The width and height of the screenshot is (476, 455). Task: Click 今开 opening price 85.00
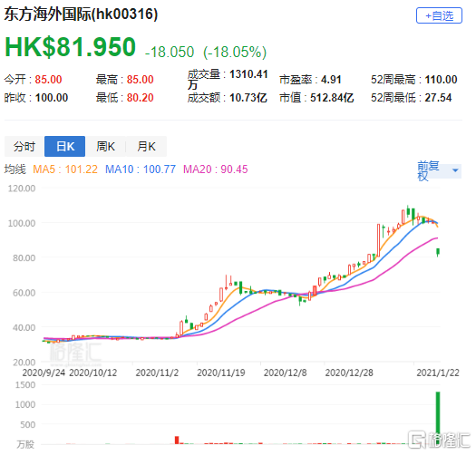pos(48,80)
